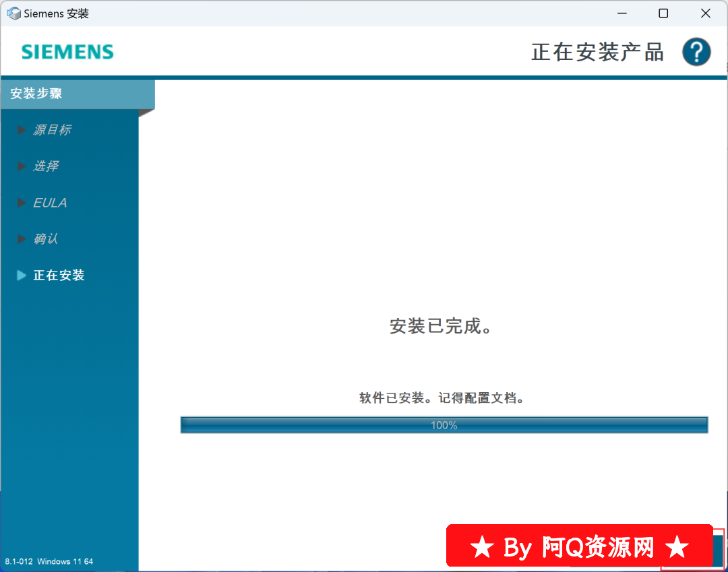
Task: Click the 8.1-012 Windows 11 64 version label
Action: [x=49, y=561]
